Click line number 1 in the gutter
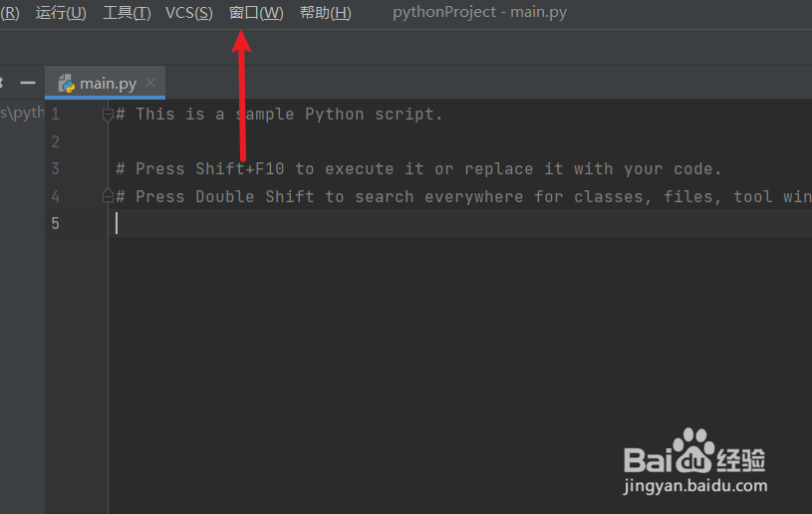The width and height of the screenshot is (812, 514). coord(56,115)
